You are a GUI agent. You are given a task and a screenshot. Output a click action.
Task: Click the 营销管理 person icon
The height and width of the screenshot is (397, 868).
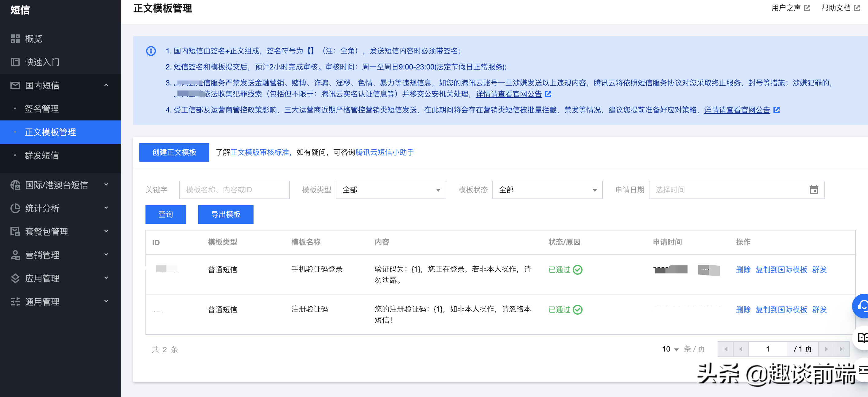coord(15,255)
